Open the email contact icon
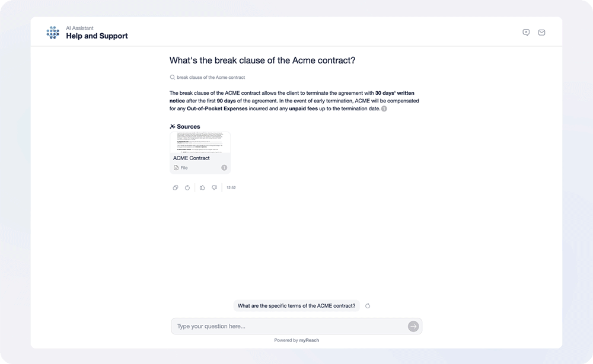Viewport: 593px width, 364px height. [541, 32]
